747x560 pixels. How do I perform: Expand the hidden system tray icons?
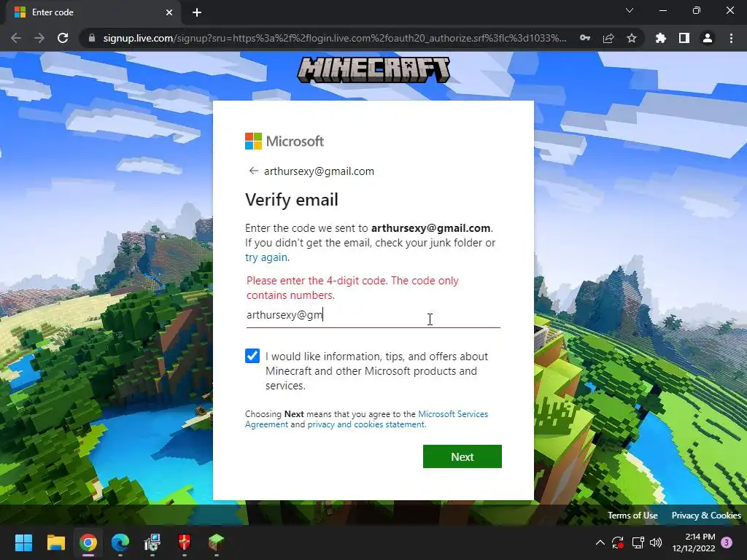tap(600, 542)
